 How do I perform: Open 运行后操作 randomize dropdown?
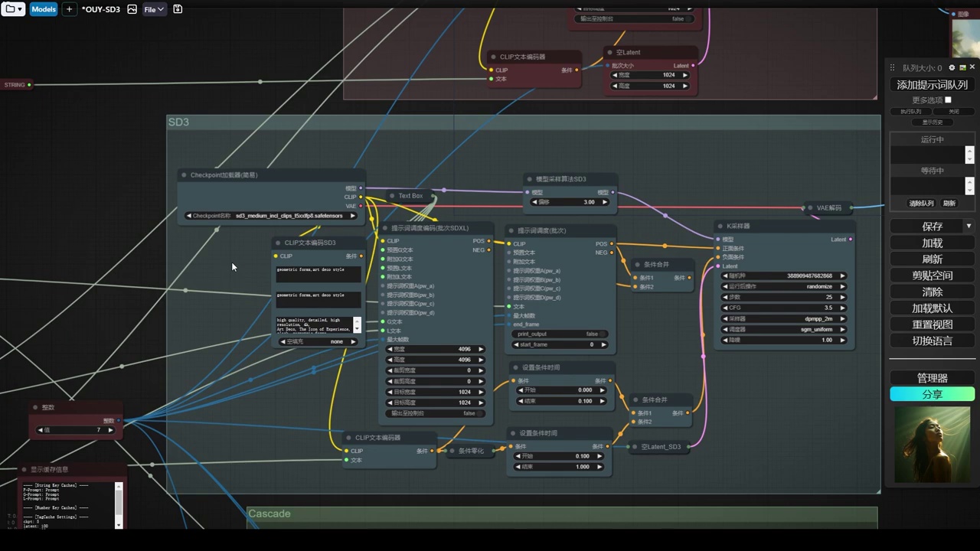784,286
